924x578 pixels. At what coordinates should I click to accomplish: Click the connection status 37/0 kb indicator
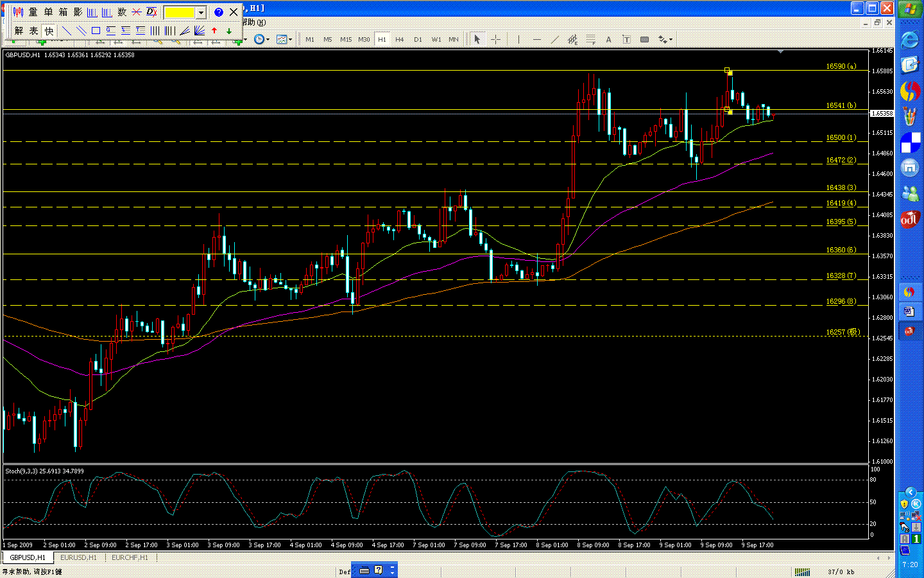(841, 572)
